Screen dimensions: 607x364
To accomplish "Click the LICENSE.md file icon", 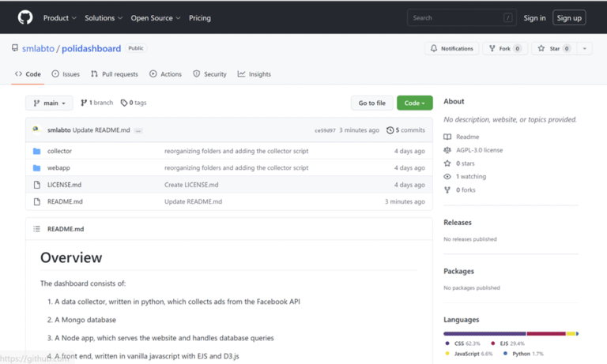I will click(x=37, y=185).
